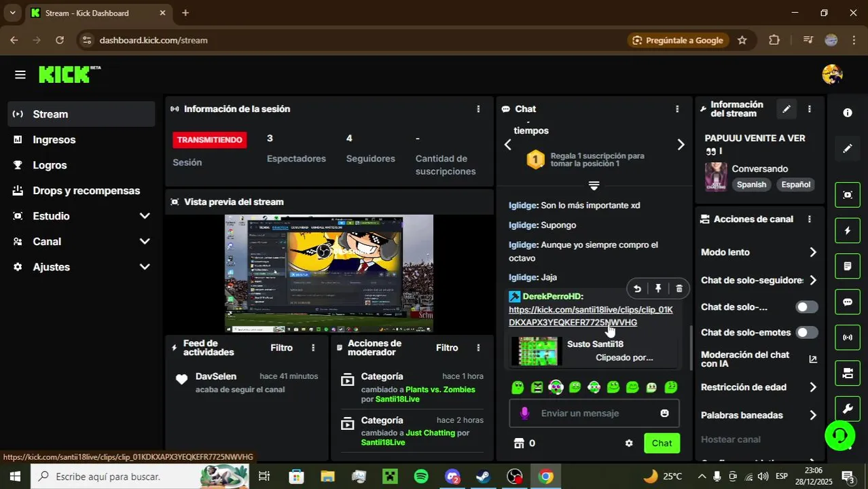Screen dimensions: 868x489
Task: Click Pregúntale a Google button
Action: click(x=677, y=40)
